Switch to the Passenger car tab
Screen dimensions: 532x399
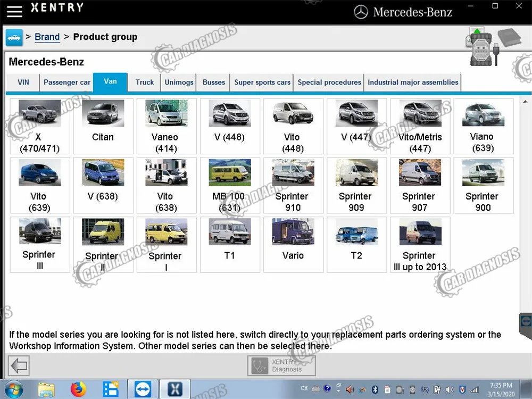pyautogui.click(x=67, y=82)
